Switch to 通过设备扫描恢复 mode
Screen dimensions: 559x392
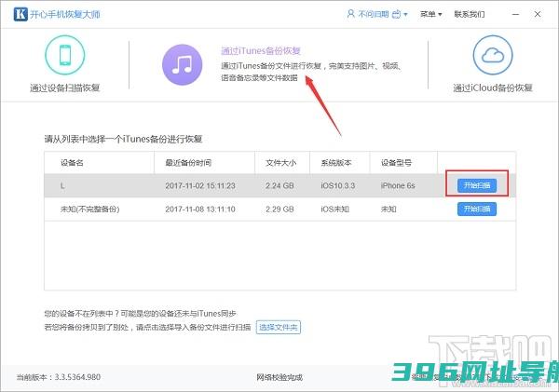pos(65,88)
